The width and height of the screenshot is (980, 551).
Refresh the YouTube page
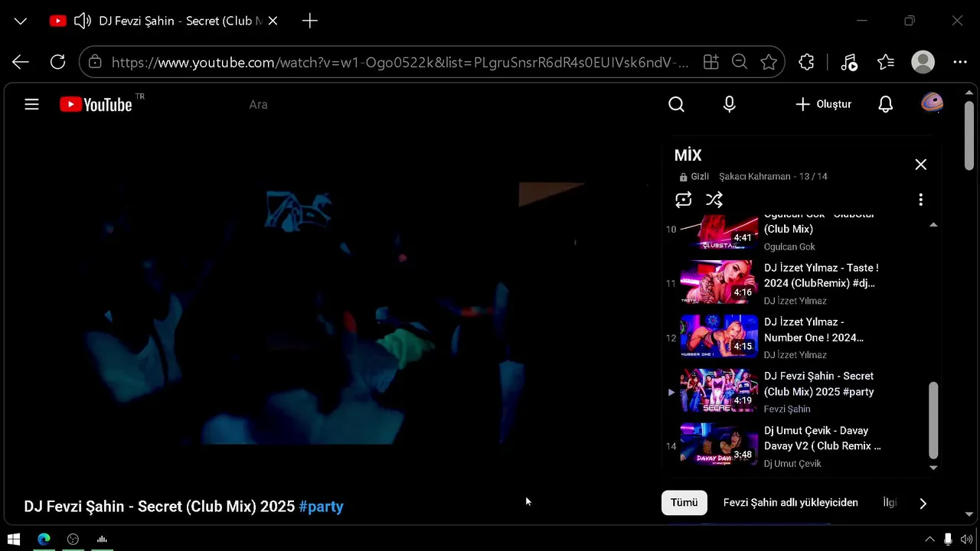57,62
